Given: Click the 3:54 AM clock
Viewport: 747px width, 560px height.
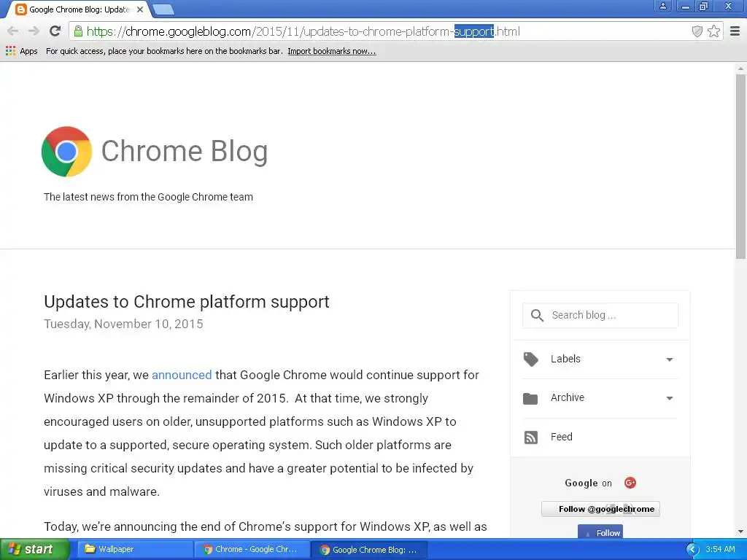Looking at the screenshot, I should (720, 549).
